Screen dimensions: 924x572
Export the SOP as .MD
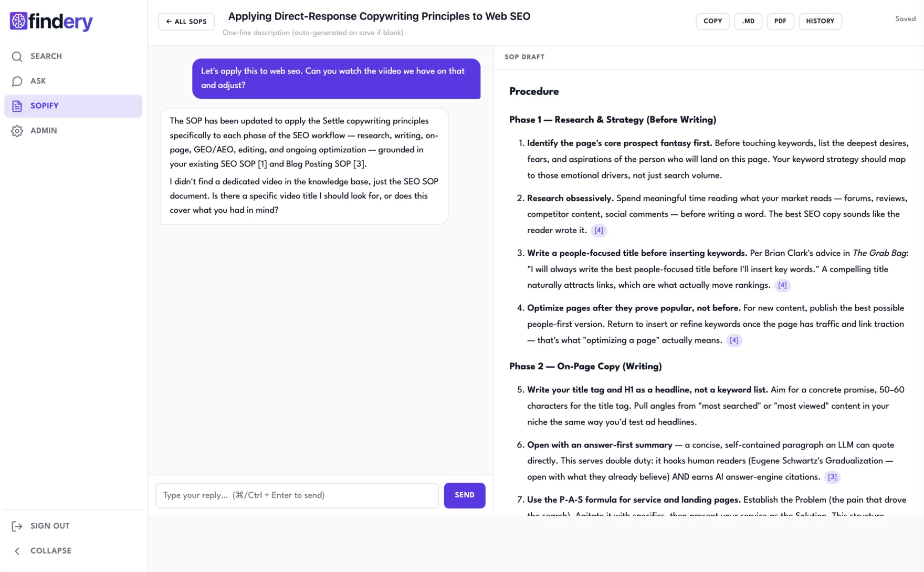[748, 21]
